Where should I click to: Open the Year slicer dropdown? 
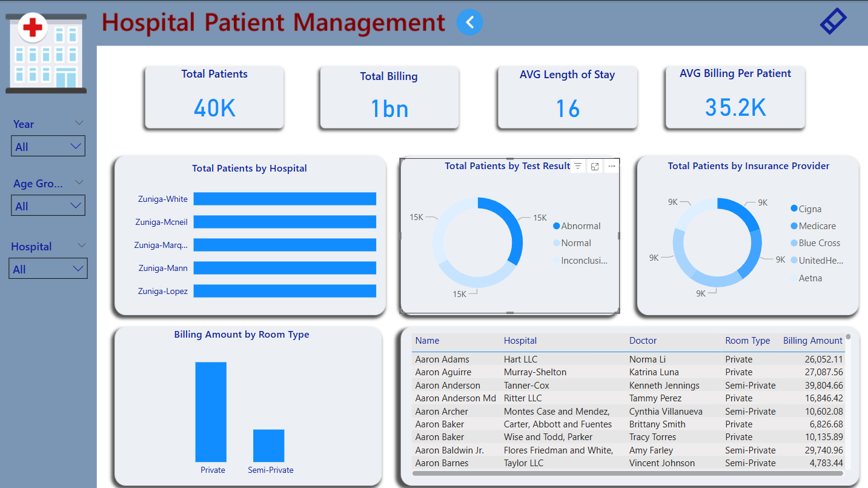pos(48,146)
